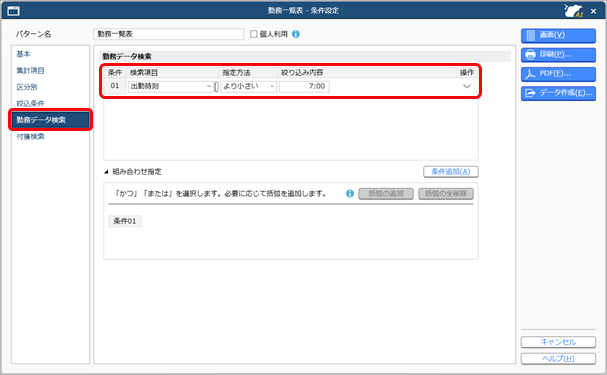This screenshot has height=375, width=607.
Task: Open the より小さい method dropdown
Action: pos(248,86)
